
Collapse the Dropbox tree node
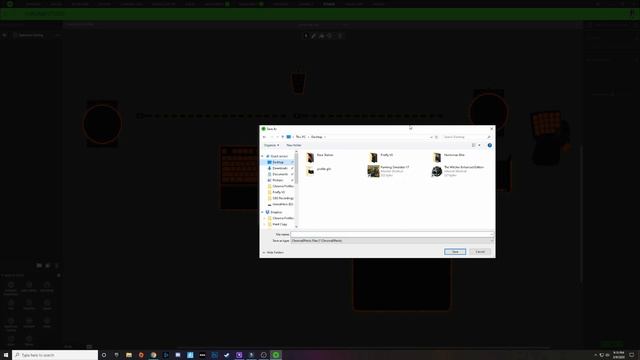(x=262, y=212)
